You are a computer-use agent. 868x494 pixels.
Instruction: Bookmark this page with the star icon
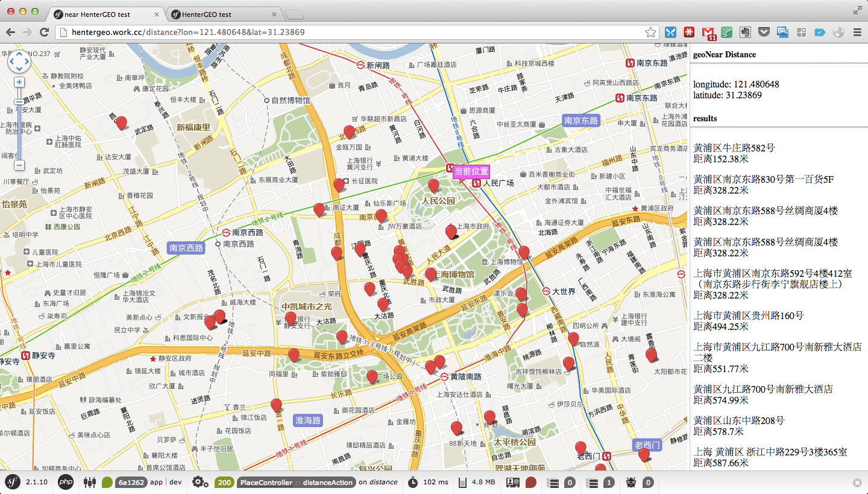click(x=650, y=32)
